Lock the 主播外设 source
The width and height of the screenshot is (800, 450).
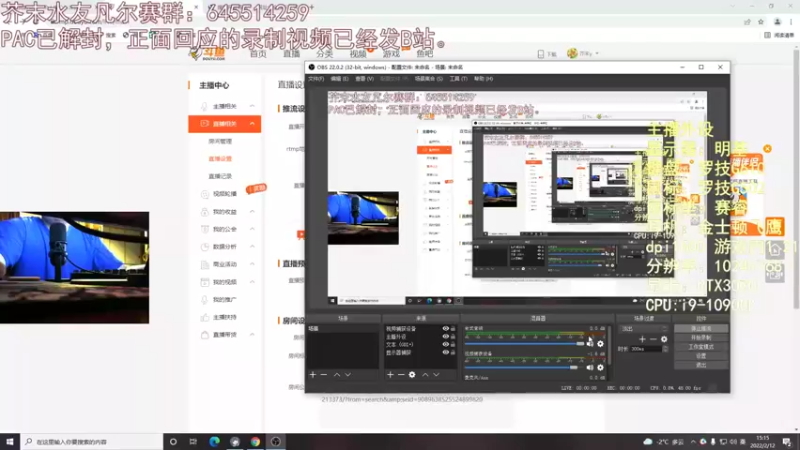pos(453,337)
